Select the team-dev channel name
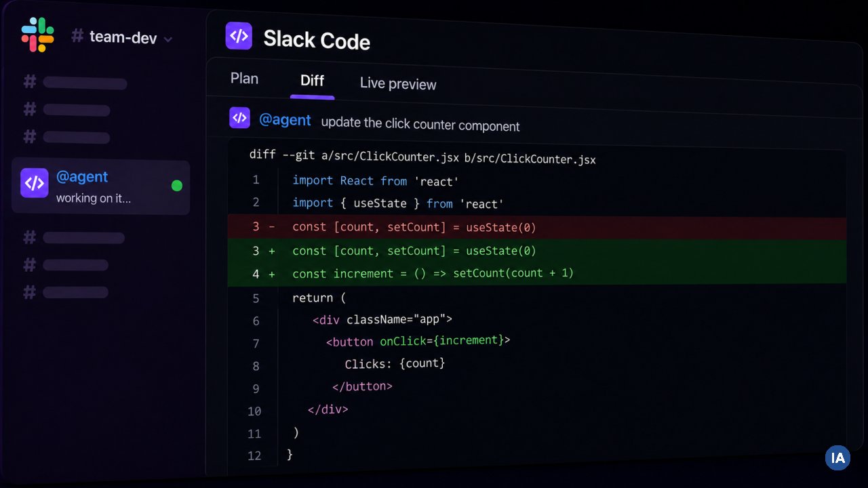This screenshot has height=488, width=868. pos(123,37)
